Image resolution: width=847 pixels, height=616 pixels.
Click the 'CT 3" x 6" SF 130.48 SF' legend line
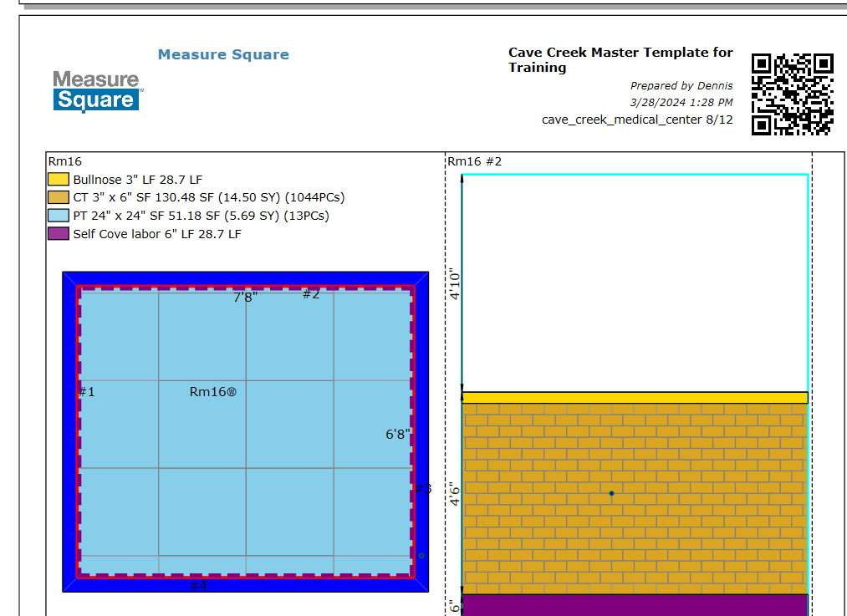(x=209, y=197)
